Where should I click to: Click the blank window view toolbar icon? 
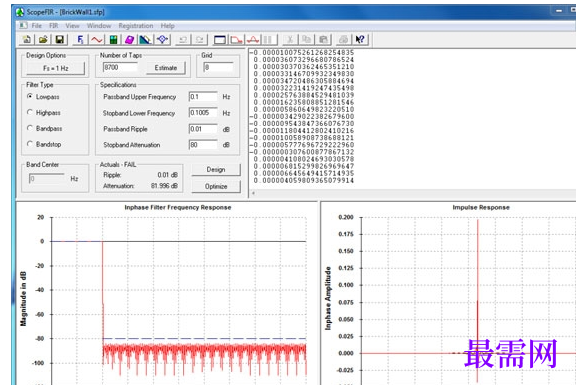[220, 39]
